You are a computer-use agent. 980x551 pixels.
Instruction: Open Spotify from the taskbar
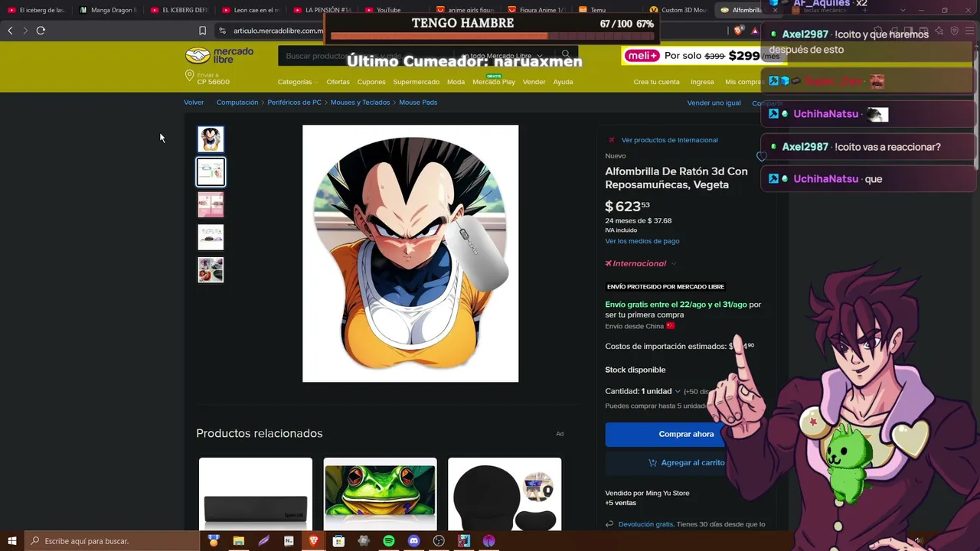pyautogui.click(x=388, y=541)
